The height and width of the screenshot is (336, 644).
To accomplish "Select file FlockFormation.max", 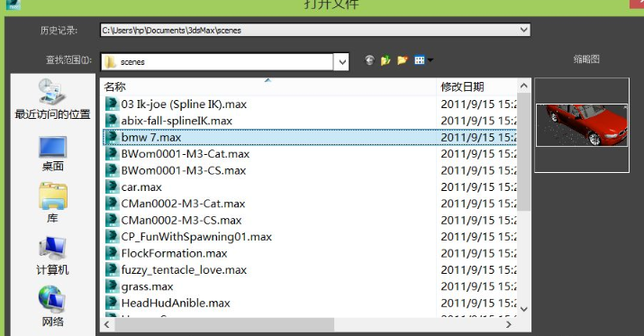I will [x=174, y=253].
